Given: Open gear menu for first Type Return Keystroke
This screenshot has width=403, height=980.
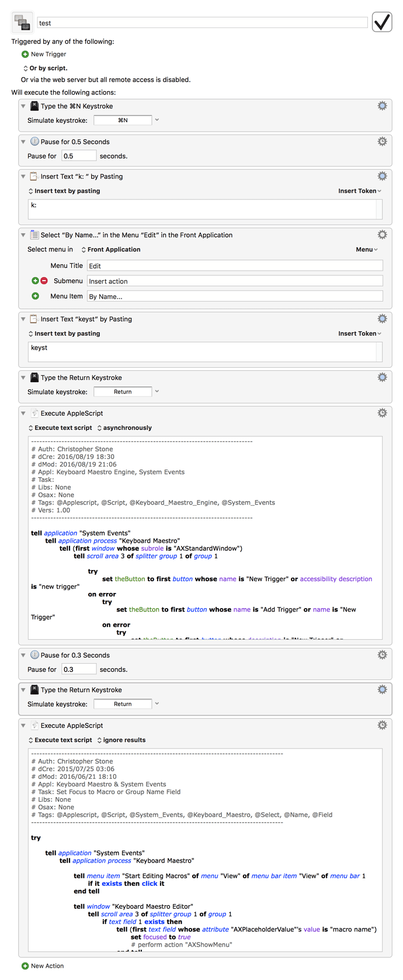Looking at the screenshot, I should click(x=382, y=377).
